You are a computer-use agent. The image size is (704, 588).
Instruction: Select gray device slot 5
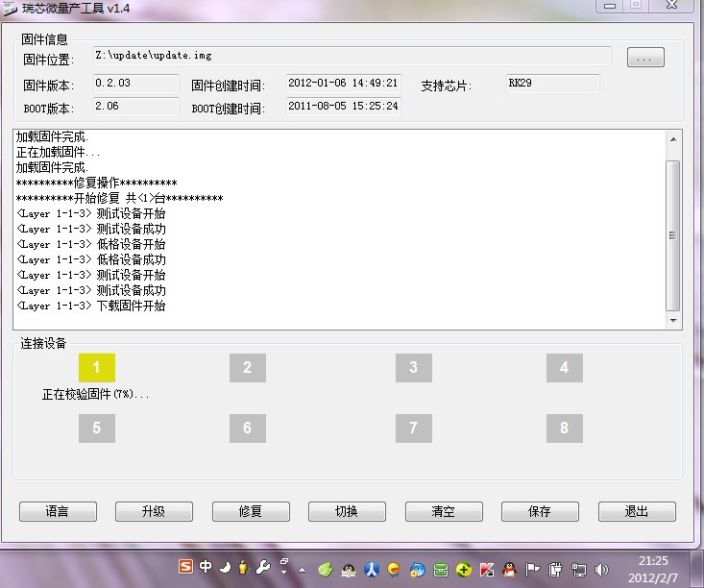97,429
